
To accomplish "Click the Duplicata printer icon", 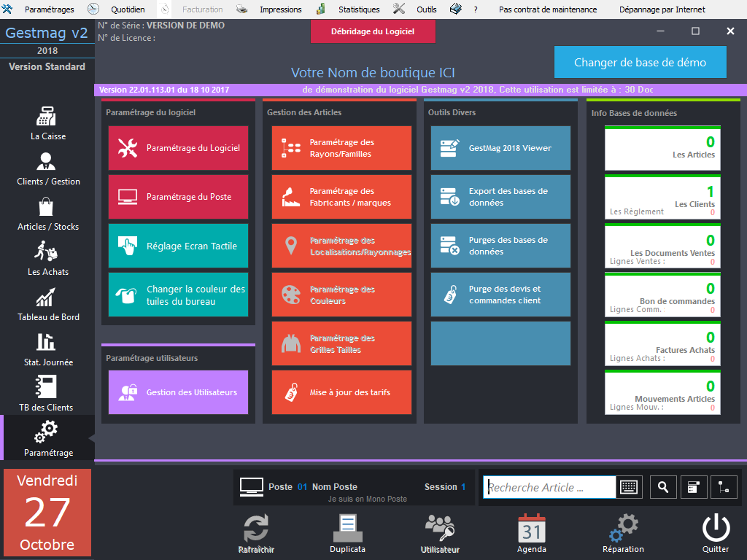I will (348, 533).
